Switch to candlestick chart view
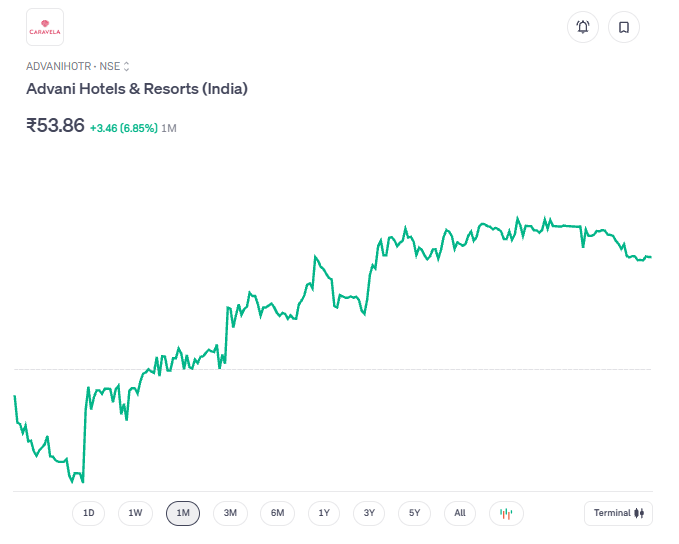This screenshot has height=544, width=679. pos(506,513)
